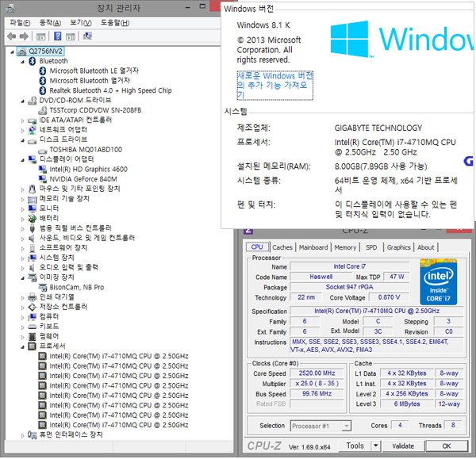
Task: Click the Help question mark toolbar icon
Action: point(57,36)
